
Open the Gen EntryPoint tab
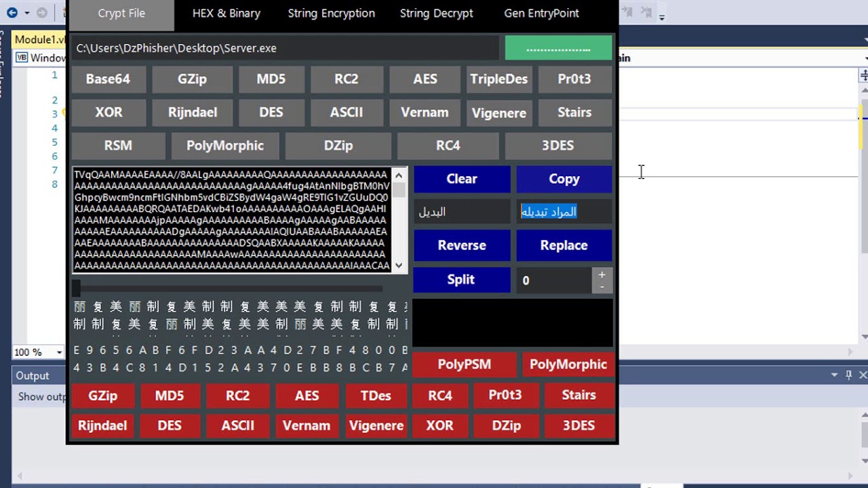(x=541, y=14)
